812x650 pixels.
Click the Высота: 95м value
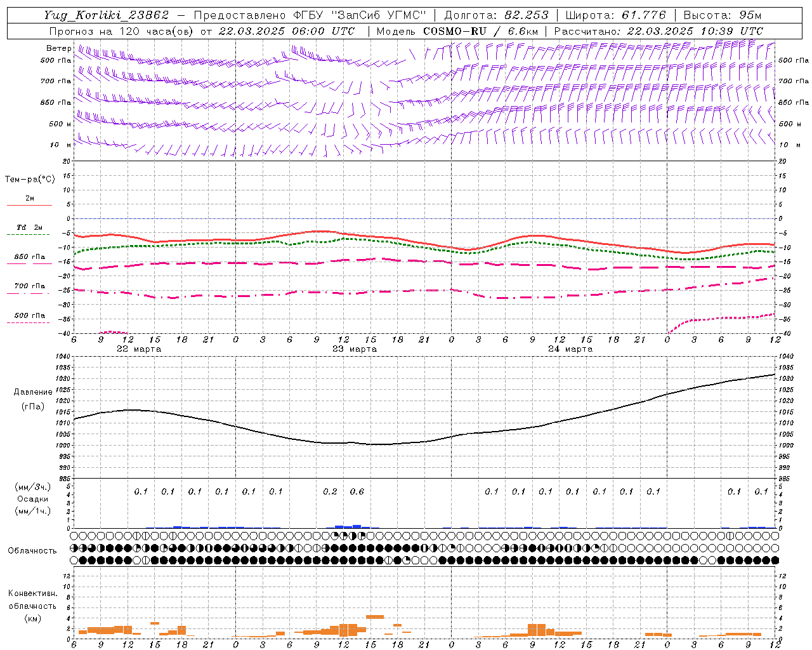click(723, 15)
